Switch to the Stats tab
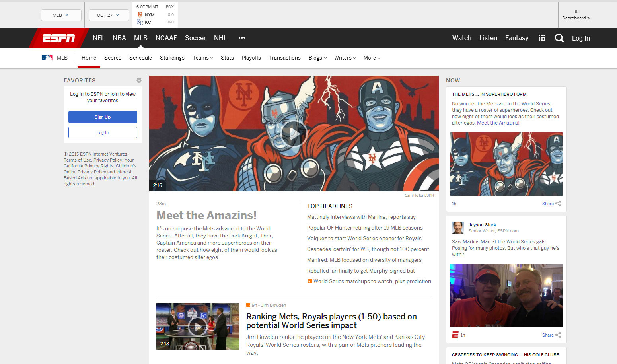 tap(227, 58)
